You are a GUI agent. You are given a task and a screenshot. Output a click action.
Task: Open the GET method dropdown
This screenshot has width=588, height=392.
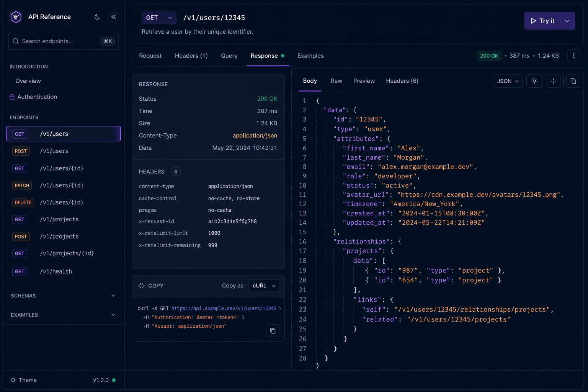[x=159, y=18]
